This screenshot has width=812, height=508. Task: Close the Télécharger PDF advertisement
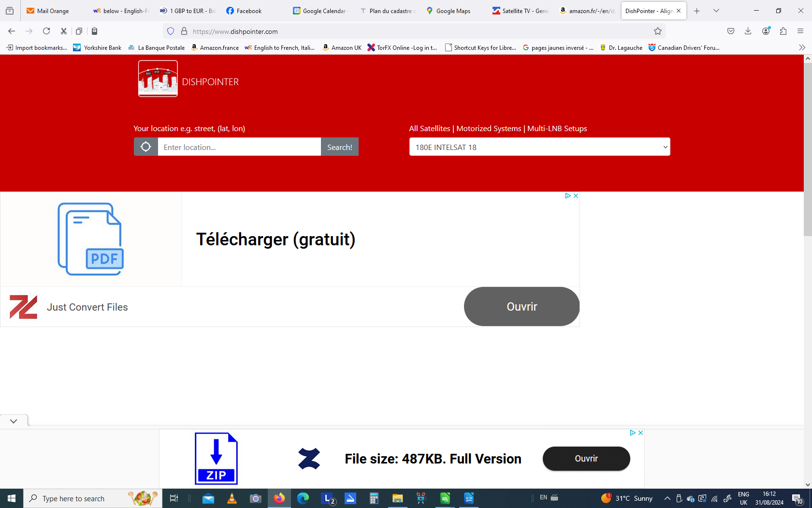(576, 196)
